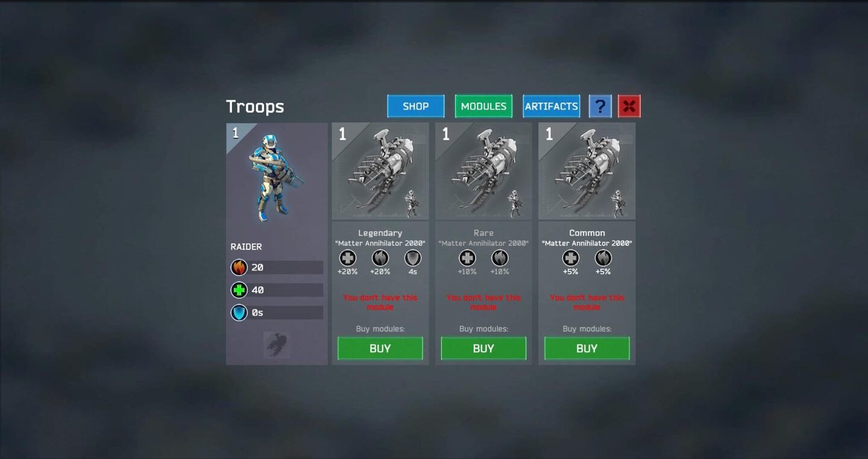Image resolution: width=868 pixels, height=459 pixels.
Task: Select the empty module slot under Raider
Action: click(277, 345)
